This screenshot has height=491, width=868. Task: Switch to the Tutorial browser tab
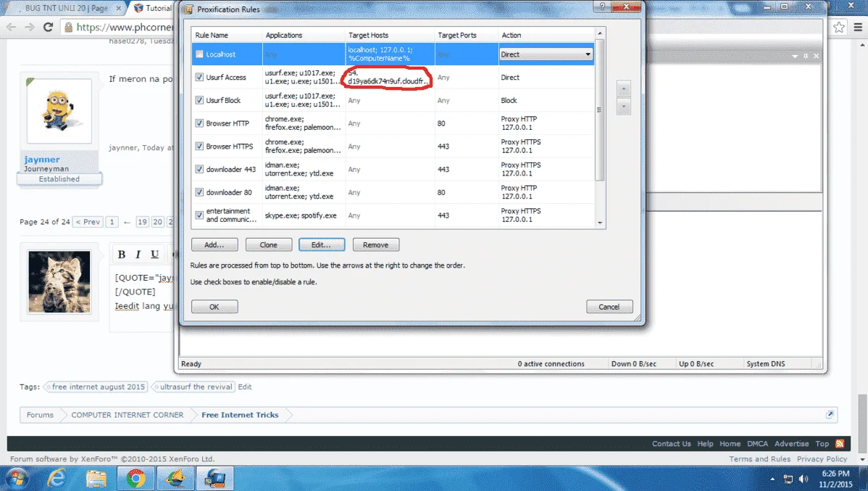click(153, 8)
